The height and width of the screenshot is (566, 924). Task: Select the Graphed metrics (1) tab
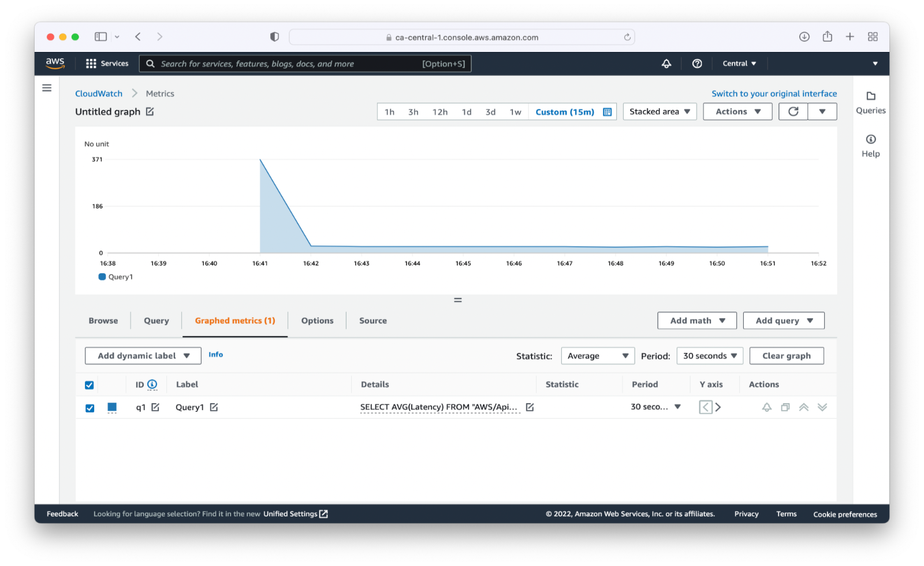coord(235,321)
